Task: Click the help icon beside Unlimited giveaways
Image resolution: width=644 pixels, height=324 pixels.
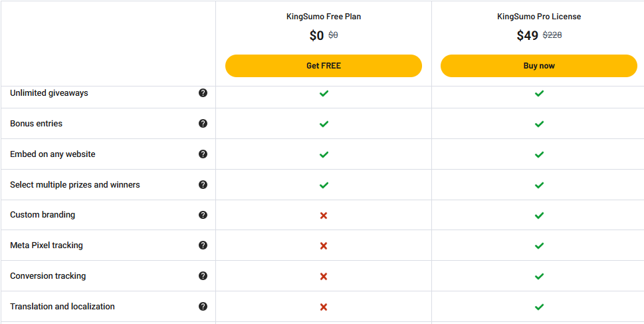Action: coord(203,93)
